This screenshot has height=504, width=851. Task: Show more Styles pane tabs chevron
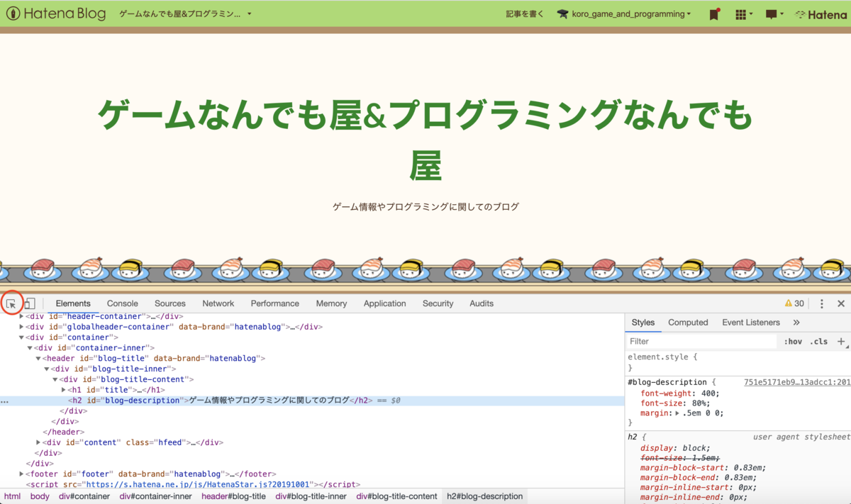pyautogui.click(x=796, y=323)
